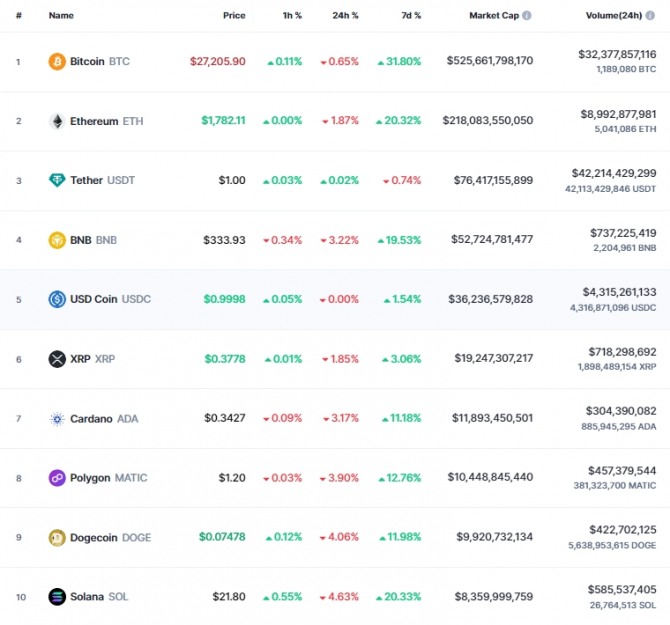670x625 pixels.
Task: Click the USD Coin logo icon
Action: pos(57,299)
